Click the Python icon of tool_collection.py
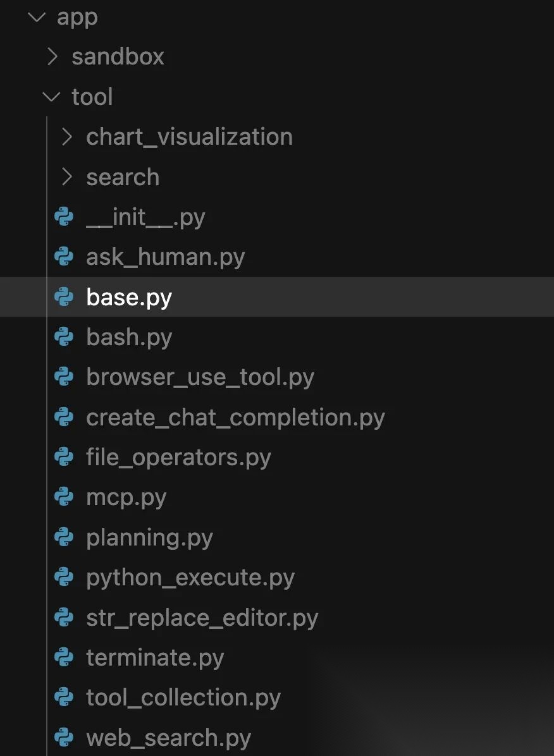 pyautogui.click(x=64, y=697)
